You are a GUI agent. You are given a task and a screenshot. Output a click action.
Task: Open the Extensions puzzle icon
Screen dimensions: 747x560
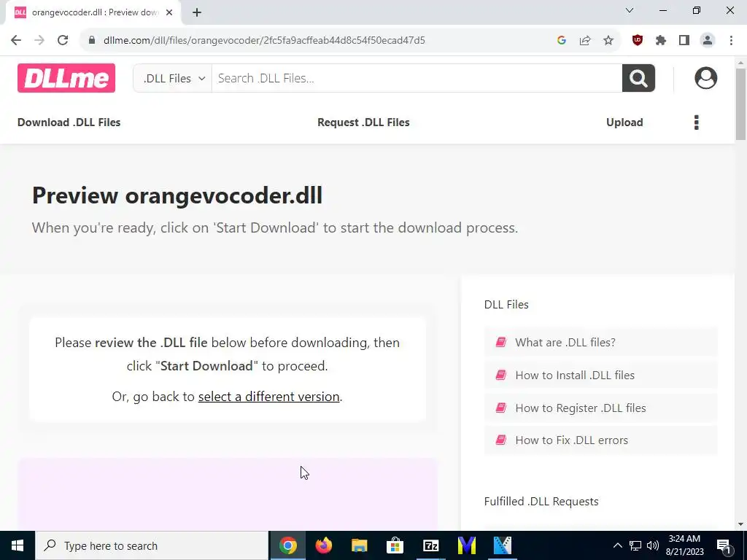click(661, 40)
